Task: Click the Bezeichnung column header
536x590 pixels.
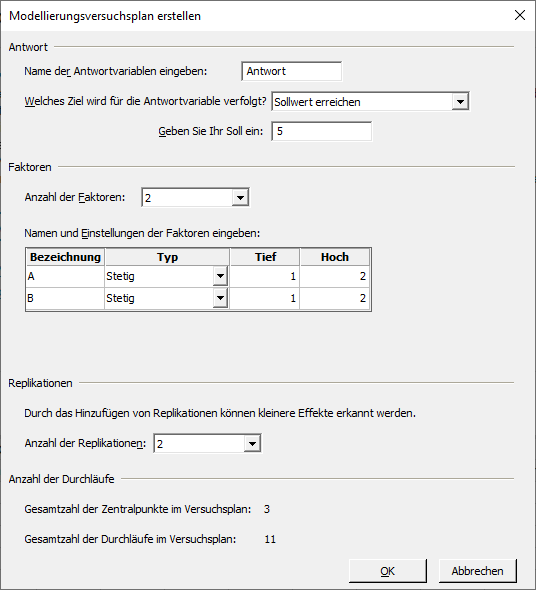Action: [x=65, y=257]
